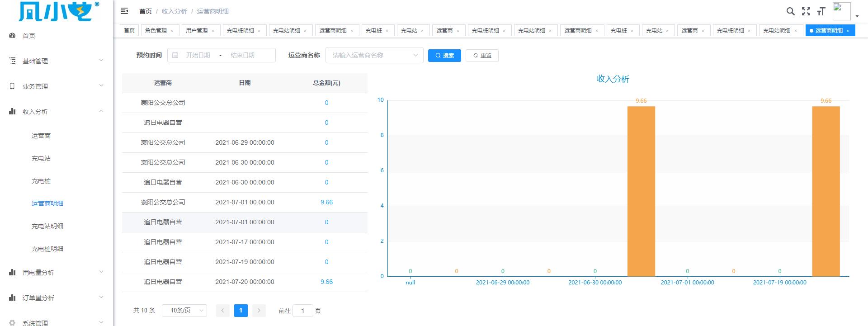Click the 首页 dashboard icon in sidebar
Viewport: 868px width, 326px height.
[x=13, y=36]
